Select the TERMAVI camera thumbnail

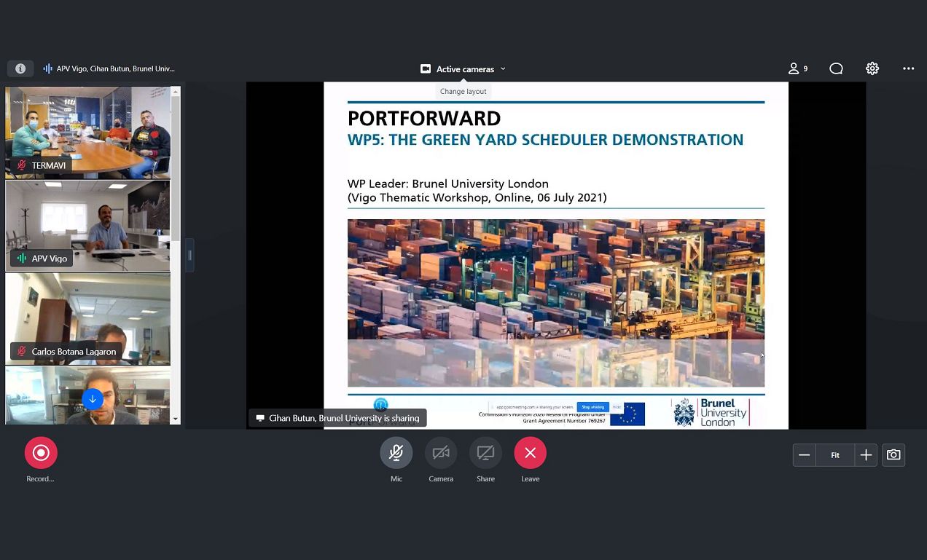87,133
